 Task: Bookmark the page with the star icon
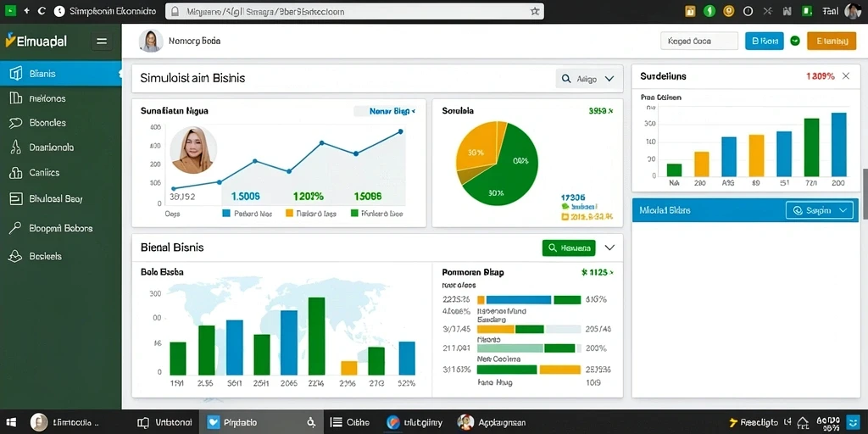click(x=535, y=11)
